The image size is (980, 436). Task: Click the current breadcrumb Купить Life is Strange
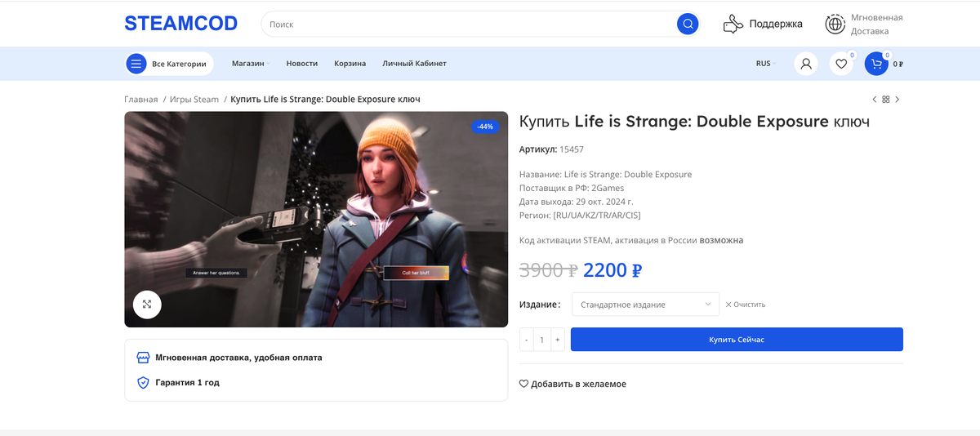pyautogui.click(x=325, y=100)
